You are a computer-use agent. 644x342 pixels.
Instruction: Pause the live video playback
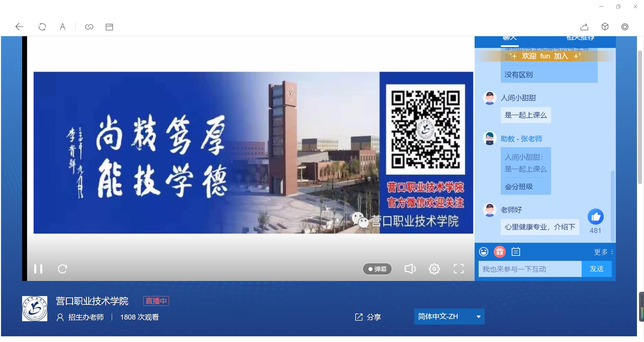pyautogui.click(x=38, y=269)
